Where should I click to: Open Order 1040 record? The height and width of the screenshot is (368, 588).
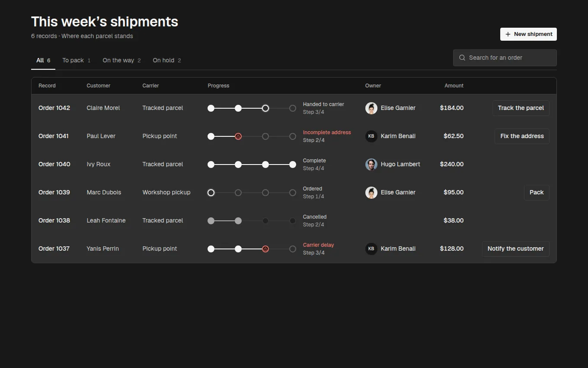pyautogui.click(x=54, y=165)
